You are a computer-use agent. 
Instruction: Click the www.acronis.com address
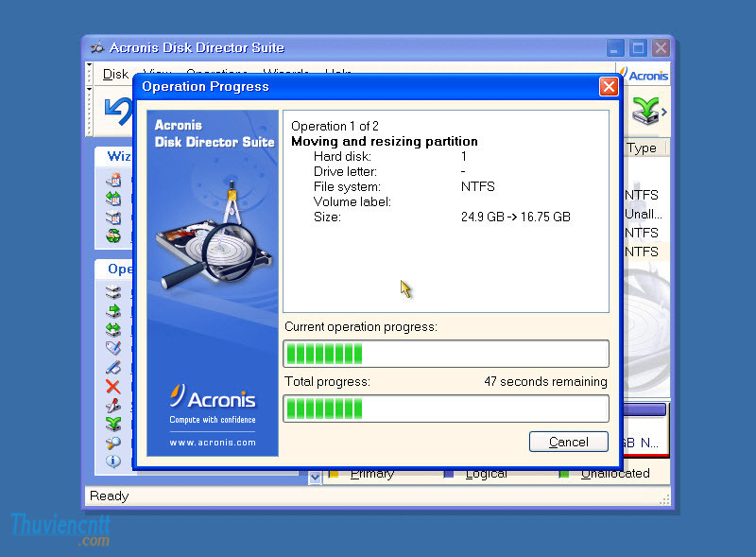pos(213,443)
